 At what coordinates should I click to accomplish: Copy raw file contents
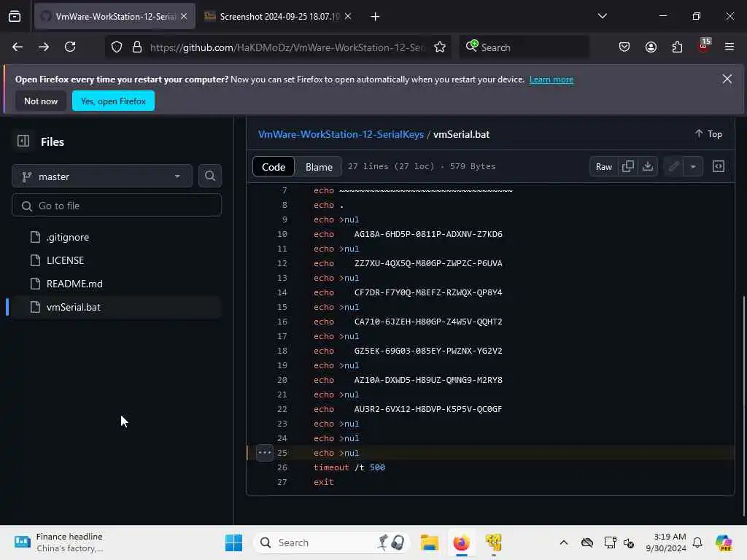point(628,167)
